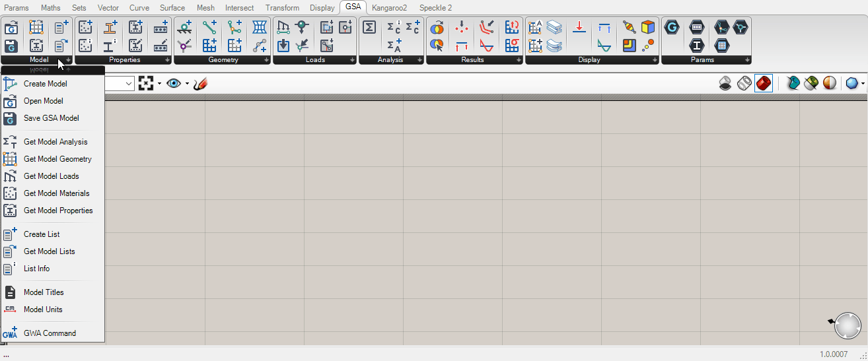Select the orange I-beam create section icon

click(110, 28)
